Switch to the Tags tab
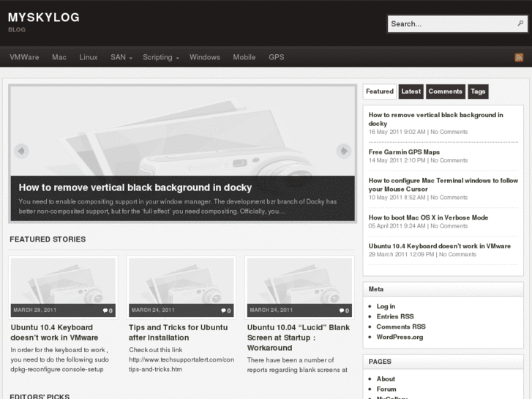Screen dimensions: 532x399 pos(478,92)
